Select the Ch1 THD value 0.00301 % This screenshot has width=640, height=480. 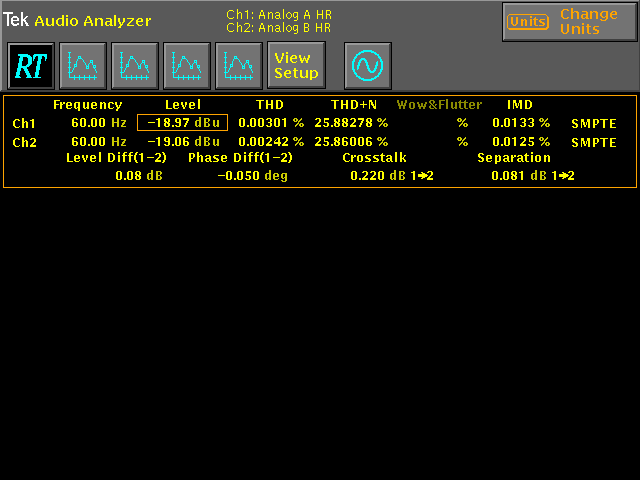pos(270,123)
